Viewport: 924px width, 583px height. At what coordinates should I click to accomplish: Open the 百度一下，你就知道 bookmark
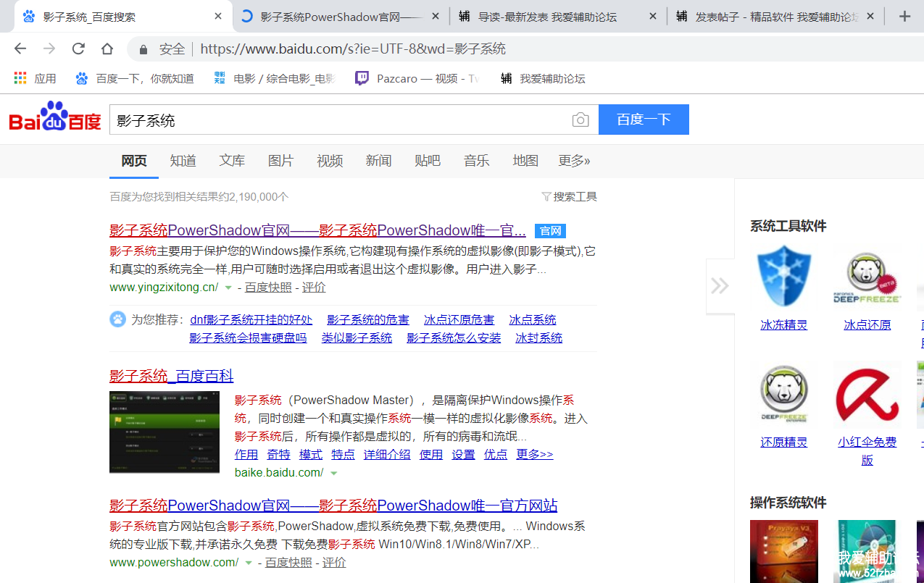click(135, 78)
